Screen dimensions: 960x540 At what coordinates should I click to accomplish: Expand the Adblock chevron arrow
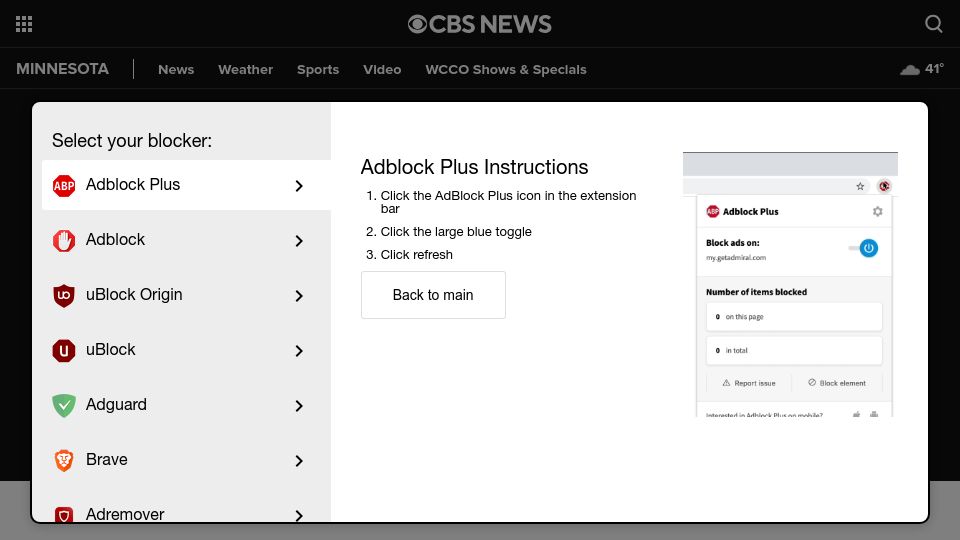click(299, 241)
